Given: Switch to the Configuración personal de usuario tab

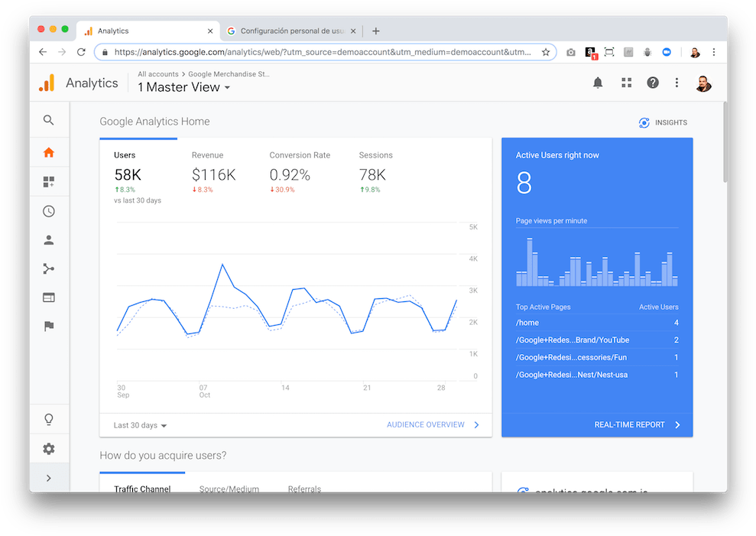Looking at the screenshot, I should (292, 31).
